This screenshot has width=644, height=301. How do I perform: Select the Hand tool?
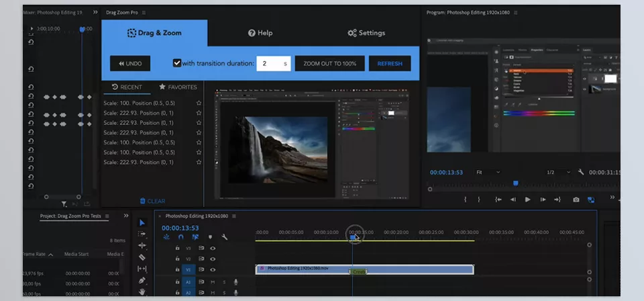click(142, 292)
